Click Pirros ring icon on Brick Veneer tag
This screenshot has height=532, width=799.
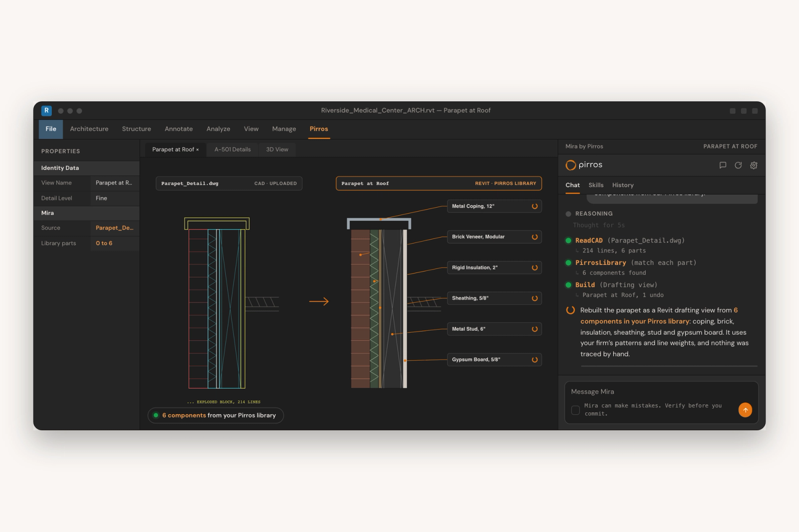click(534, 237)
